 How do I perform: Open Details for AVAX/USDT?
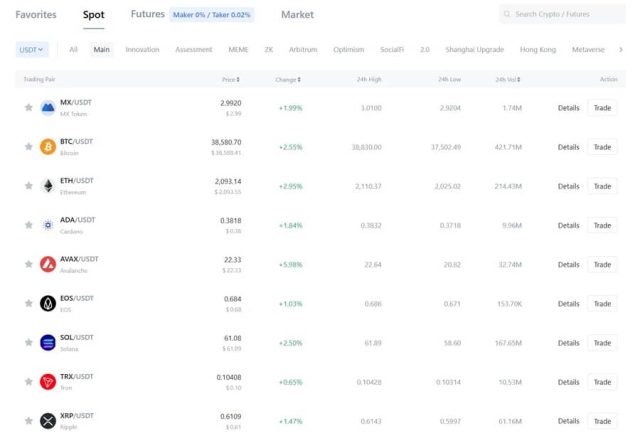click(568, 265)
